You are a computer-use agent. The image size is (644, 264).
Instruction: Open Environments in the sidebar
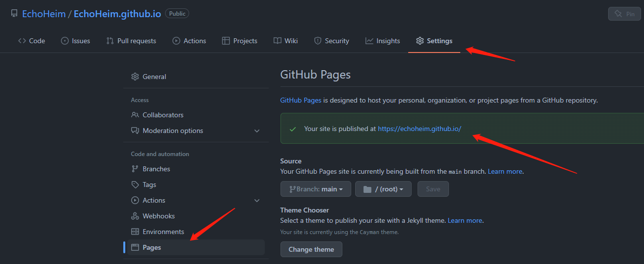point(196,232)
